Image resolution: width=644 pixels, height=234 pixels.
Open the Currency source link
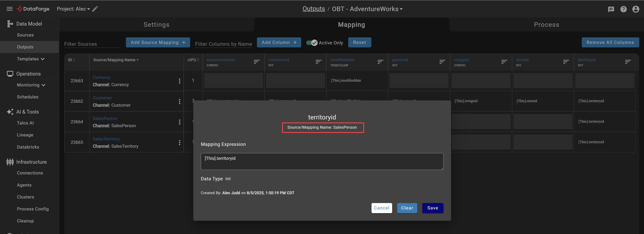coord(101,77)
